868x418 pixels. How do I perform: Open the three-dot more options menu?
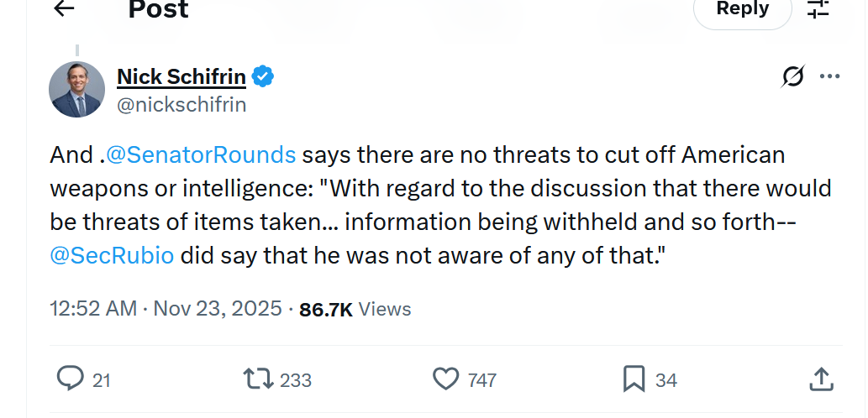(830, 77)
